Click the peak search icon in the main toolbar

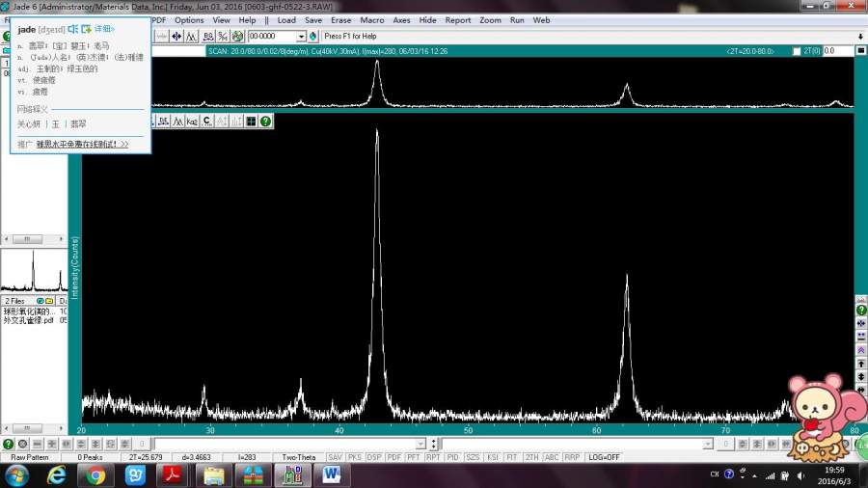[x=192, y=36]
